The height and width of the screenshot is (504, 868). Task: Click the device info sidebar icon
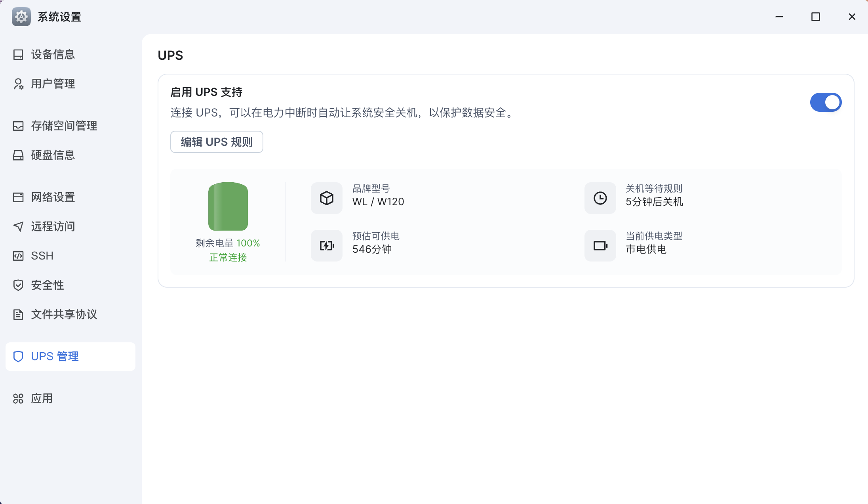coord(18,55)
